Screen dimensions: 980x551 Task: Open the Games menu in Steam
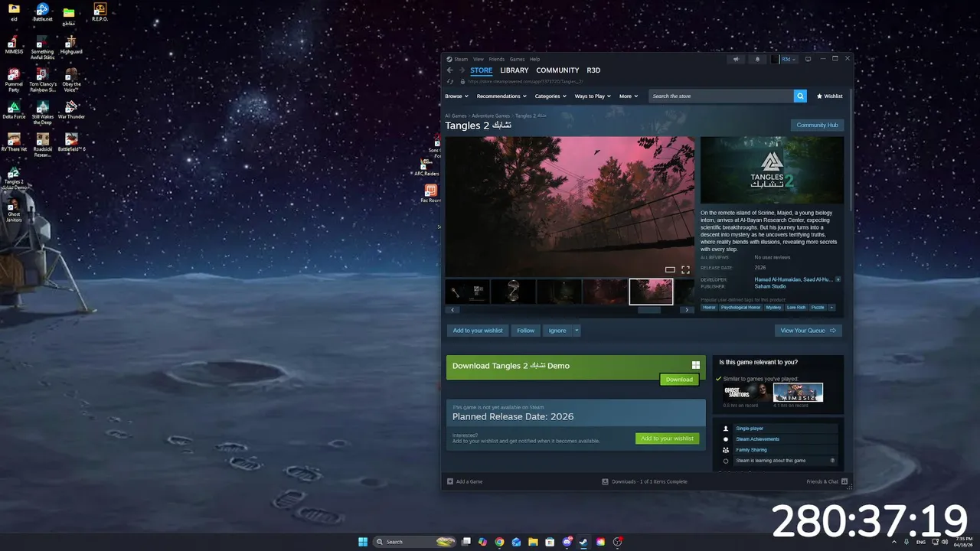[x=517, y=59]
